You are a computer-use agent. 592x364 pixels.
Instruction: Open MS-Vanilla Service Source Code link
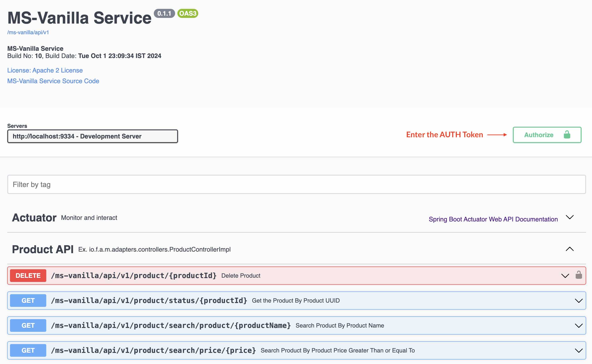pyautogui.click(x=53, y=81)
